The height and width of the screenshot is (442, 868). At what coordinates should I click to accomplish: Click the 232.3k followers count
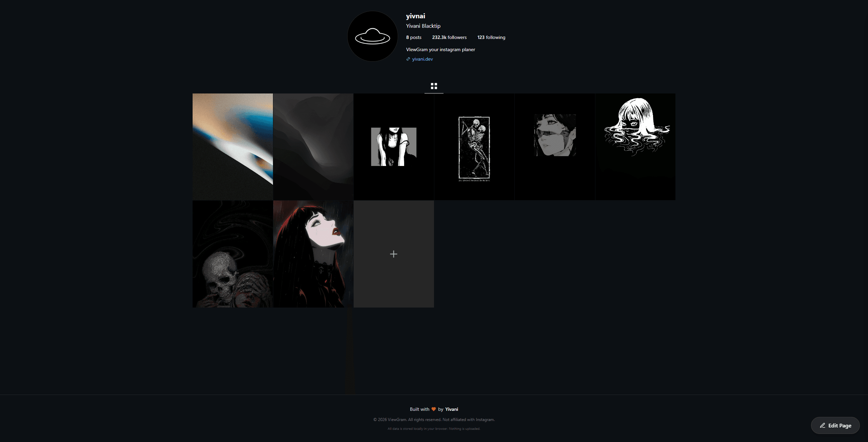click(449, 37)
